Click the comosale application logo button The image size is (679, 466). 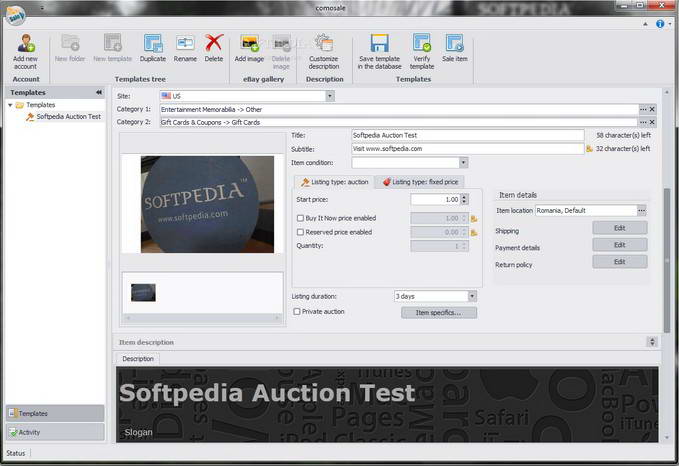(x=16, y=15)
